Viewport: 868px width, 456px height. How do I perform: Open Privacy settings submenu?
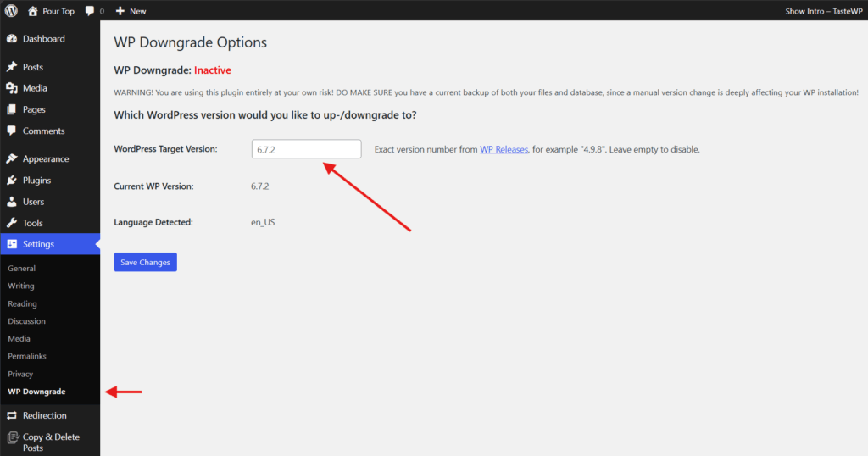pos(20,374)
